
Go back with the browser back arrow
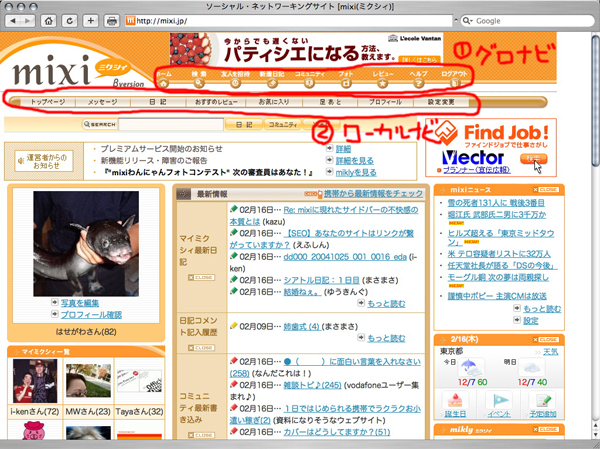pyautogui.click(x=13, y=21)
